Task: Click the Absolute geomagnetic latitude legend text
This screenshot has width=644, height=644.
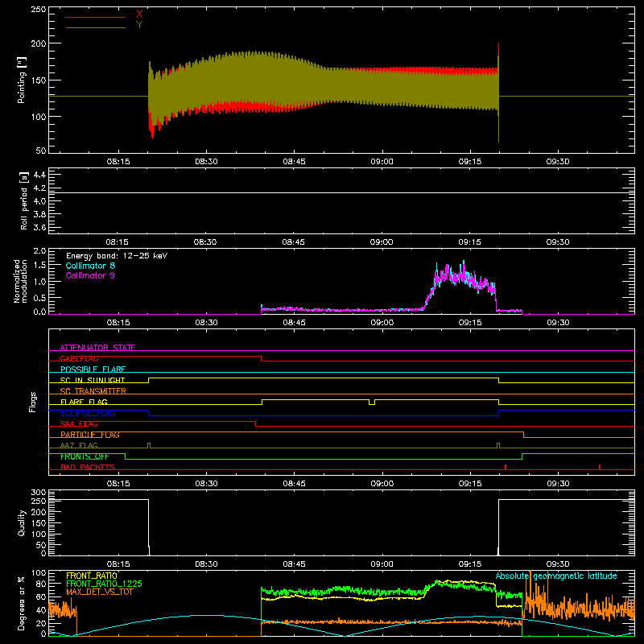Action: 556,576
